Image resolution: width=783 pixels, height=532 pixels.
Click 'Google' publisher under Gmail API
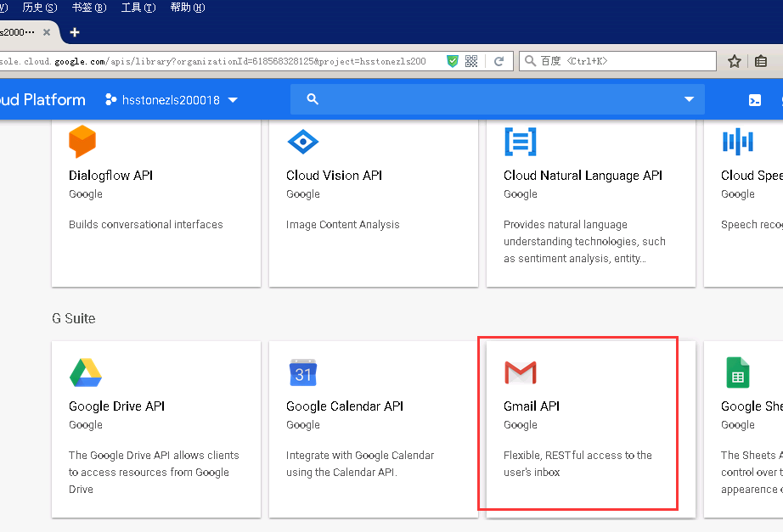[x=521, y=425]
